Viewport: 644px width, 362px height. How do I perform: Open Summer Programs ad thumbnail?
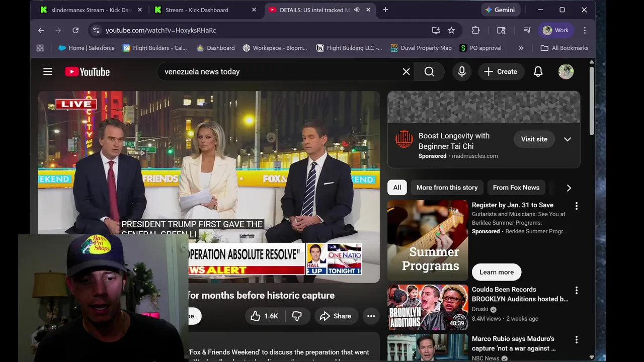click(x=428, y=240)
